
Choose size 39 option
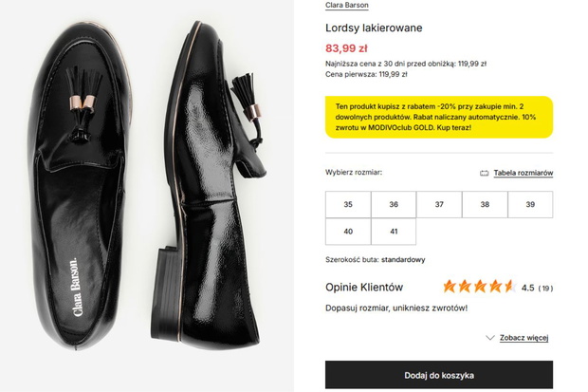click(530, 205)
